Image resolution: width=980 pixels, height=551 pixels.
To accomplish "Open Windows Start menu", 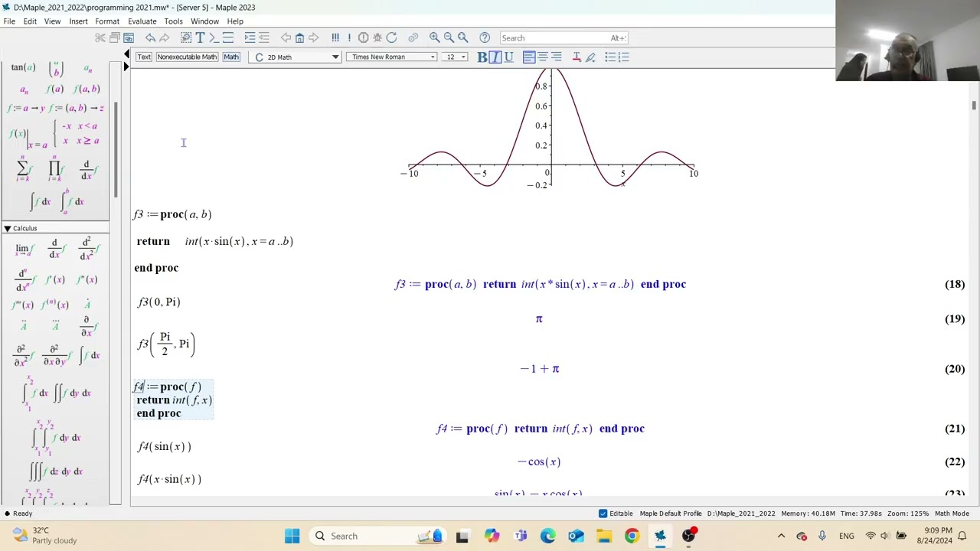I will point(292,536).
